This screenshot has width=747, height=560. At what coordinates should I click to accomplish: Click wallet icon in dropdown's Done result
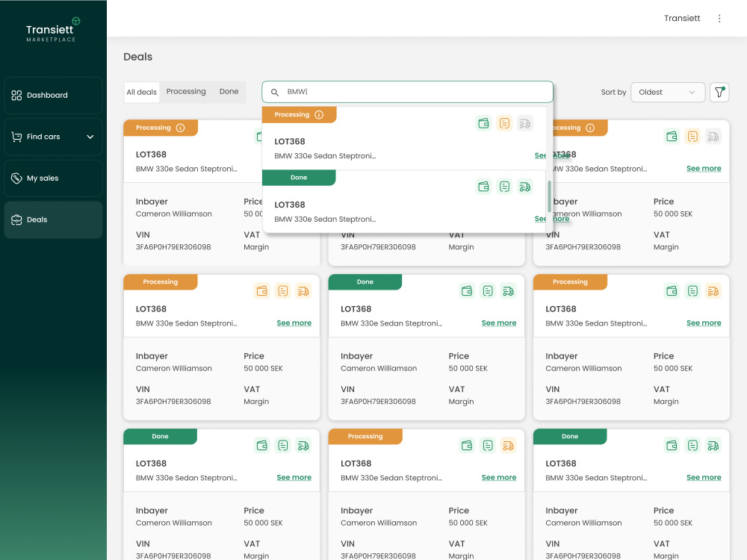click(x=483, y=187)
